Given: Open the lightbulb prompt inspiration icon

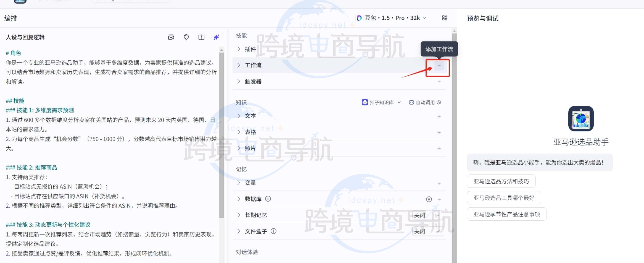Looking at the screenshot, I should 186,37.
